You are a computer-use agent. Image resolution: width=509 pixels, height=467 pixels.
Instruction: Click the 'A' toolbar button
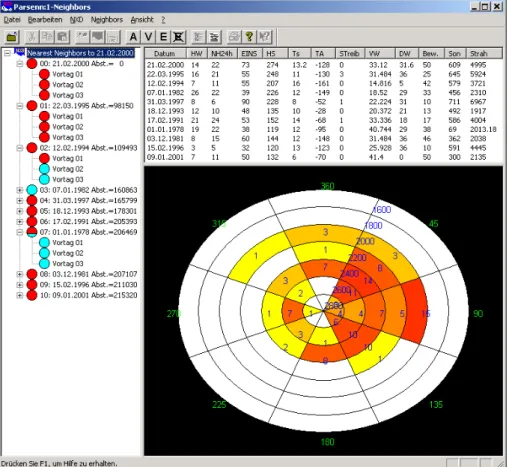coord(133,37)
